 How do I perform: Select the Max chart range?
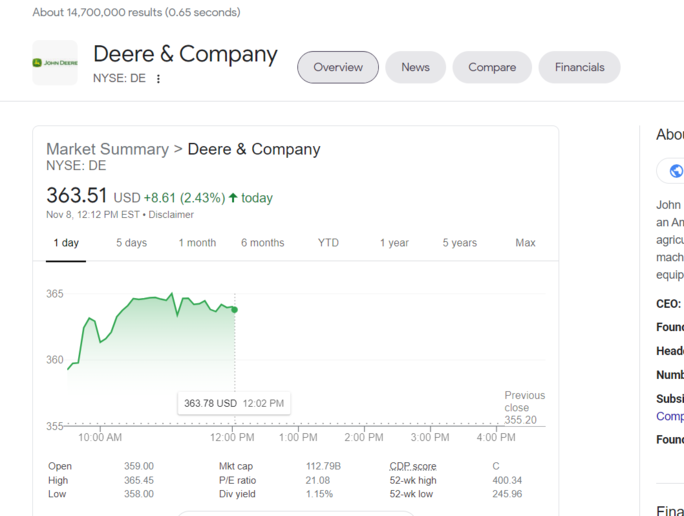pyautogui.click(x=525, y=243)
